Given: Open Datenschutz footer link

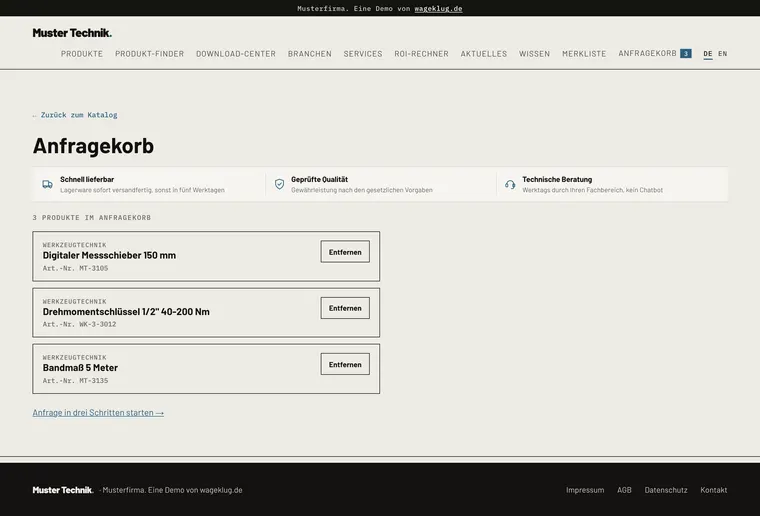Looking at the screenshot, I should [666, 490].
